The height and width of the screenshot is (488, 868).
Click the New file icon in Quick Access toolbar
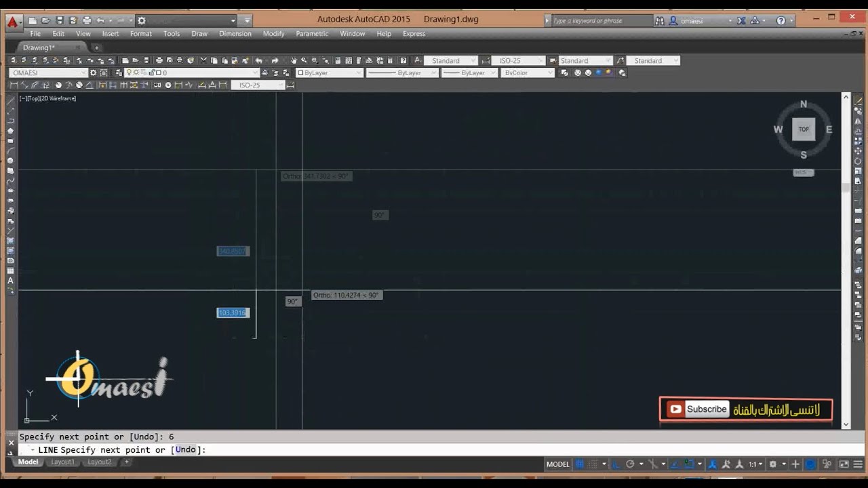click(34, 20)
